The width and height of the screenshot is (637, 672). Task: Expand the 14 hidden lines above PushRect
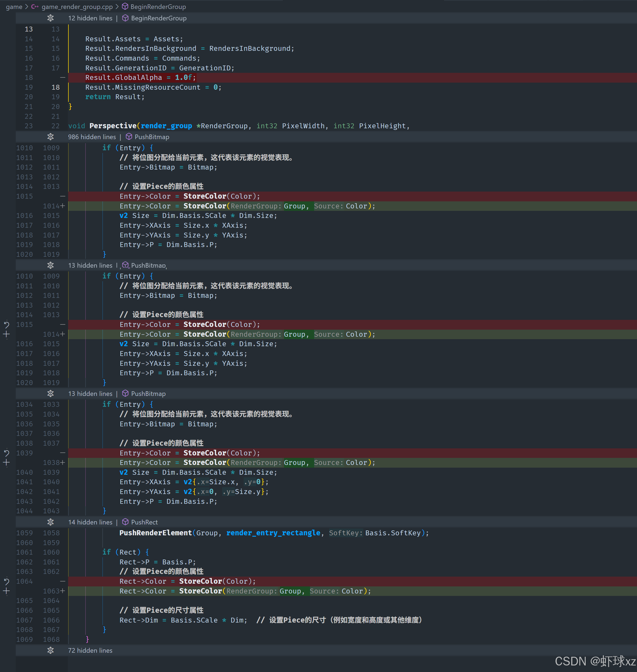pos(51,522)
